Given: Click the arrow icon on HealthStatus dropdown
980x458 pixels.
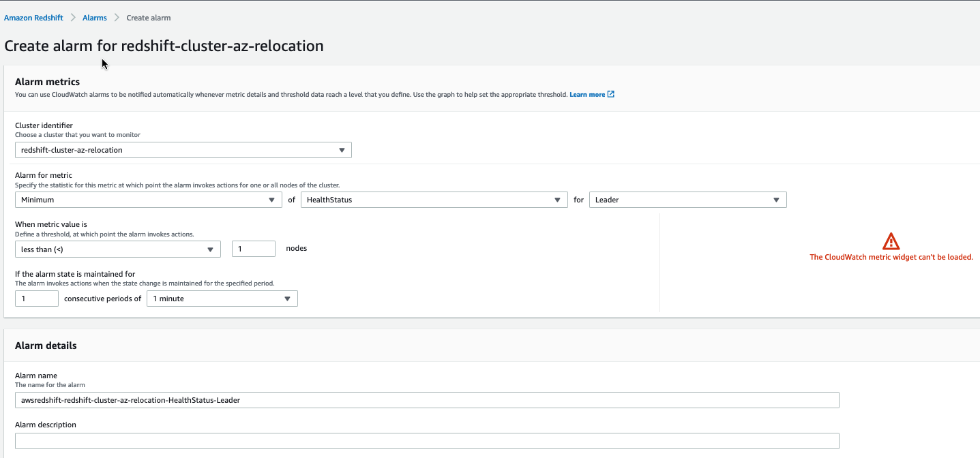Looking at the screenshot, I should [x=557, y=200].
